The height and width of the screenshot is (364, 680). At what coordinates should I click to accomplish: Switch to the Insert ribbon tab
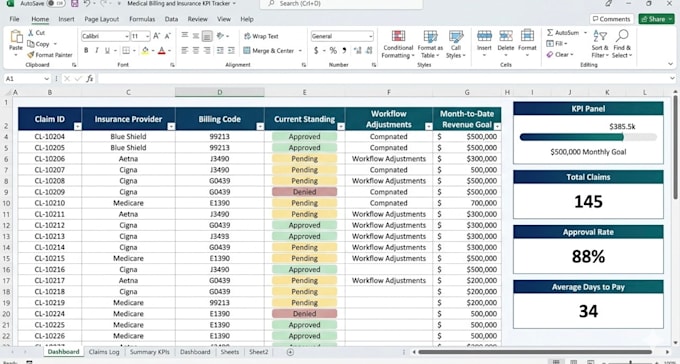(66, 19)
